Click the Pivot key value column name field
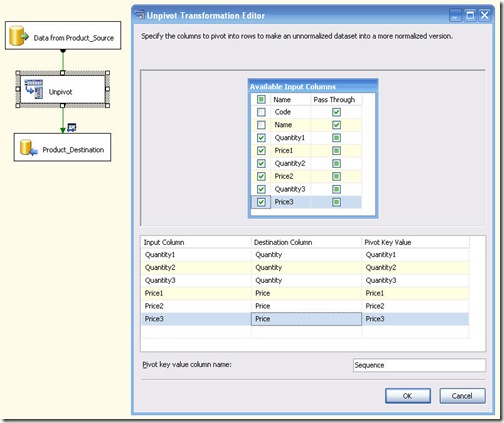 [419, 365]
